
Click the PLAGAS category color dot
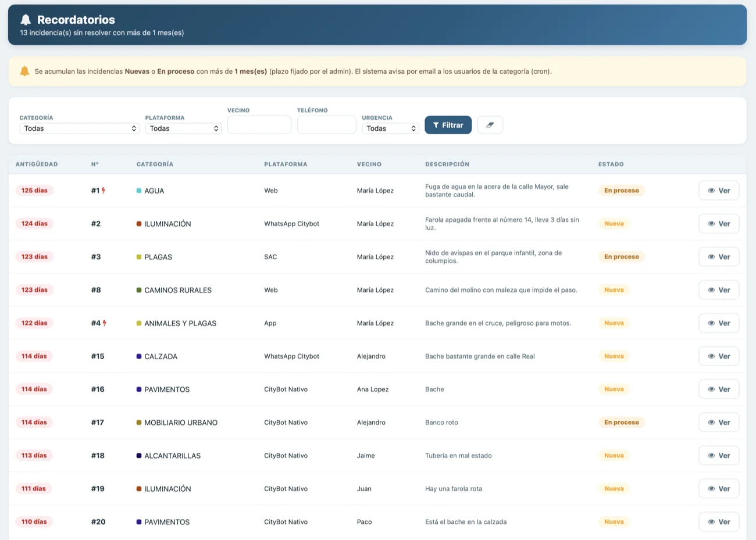tap(139, 257)
